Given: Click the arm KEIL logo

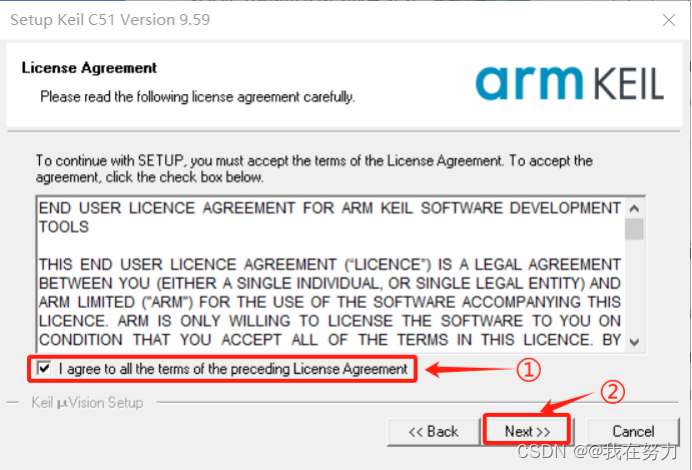Looking at the screenshot, I should (x=569, y=83).
